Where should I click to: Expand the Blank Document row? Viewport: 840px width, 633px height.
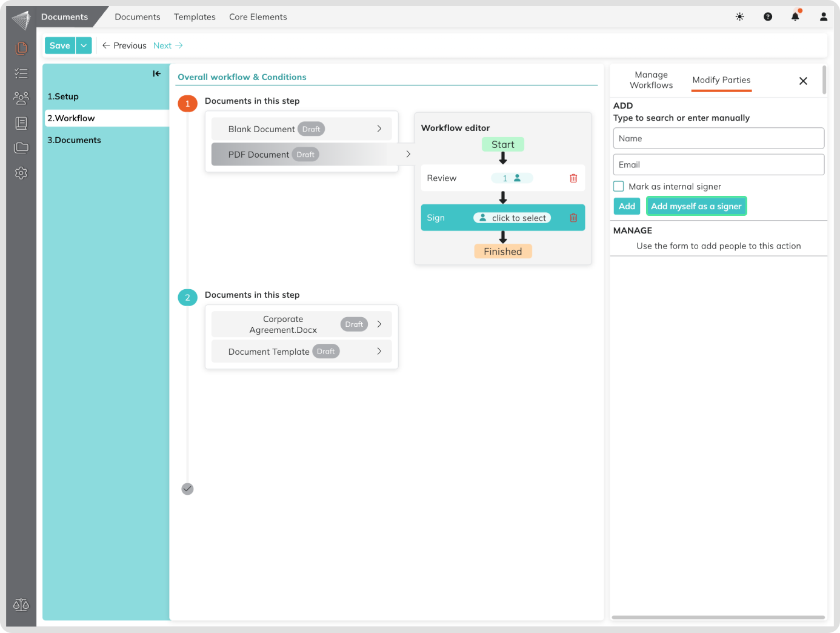(x=379, y=129)
